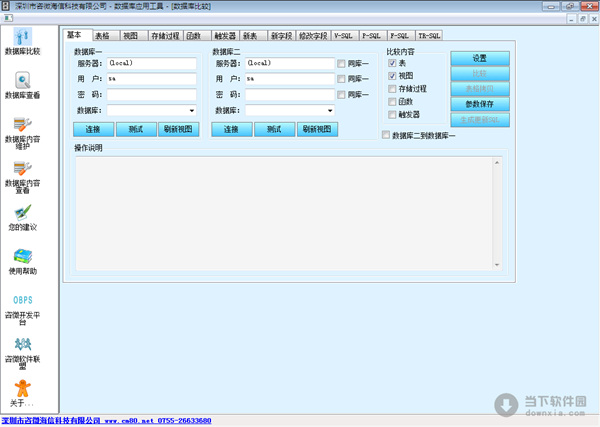Screen dimensions: 600x427
Task: Click the 比较 button
Action: 480,74
